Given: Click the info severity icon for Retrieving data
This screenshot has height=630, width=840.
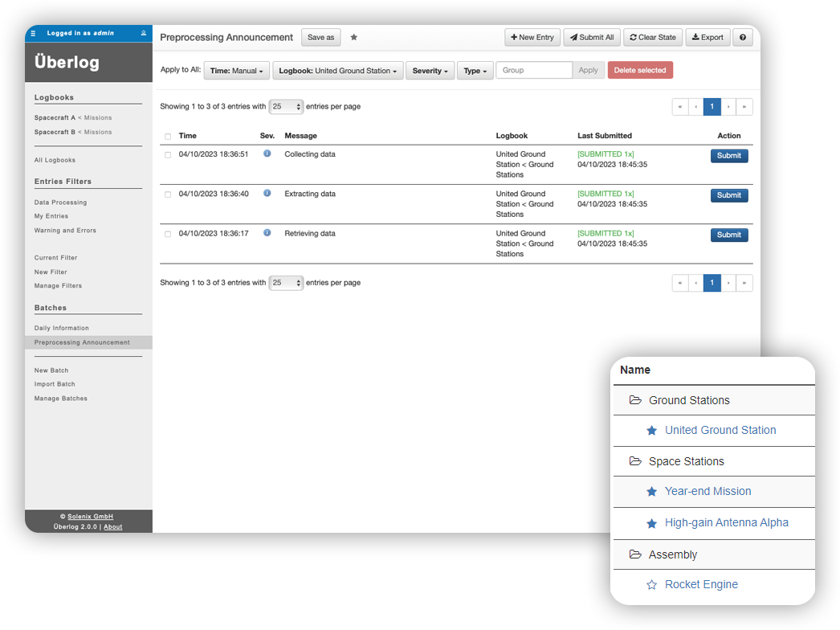Looking at the screenshot, I should pos(267,233).
